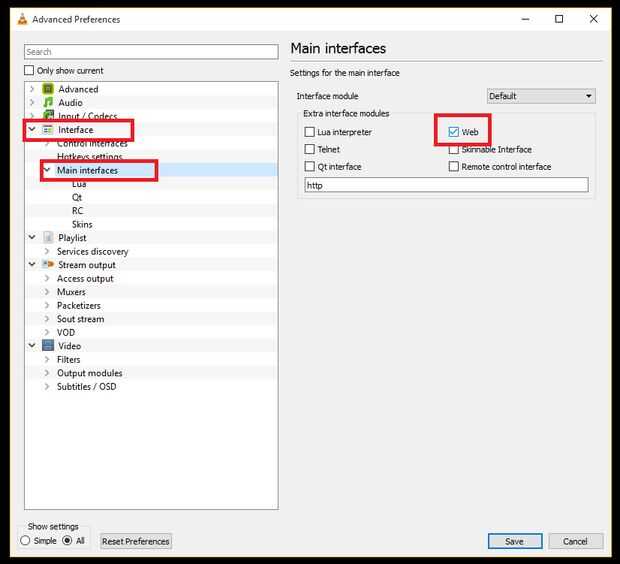Select Stream output in the tree
The height and width of the screenshot is (564, 620).
pyautogui.click(x=87, y=265)
